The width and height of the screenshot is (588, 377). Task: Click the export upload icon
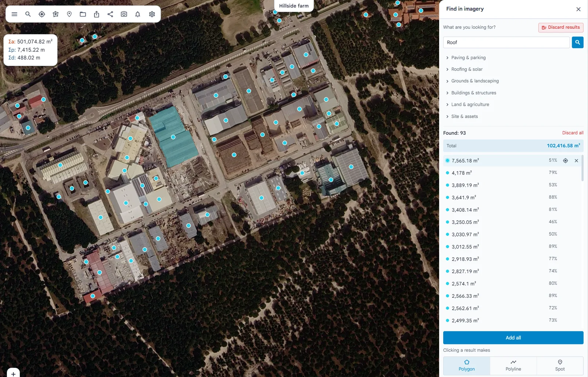pos(97,14)
